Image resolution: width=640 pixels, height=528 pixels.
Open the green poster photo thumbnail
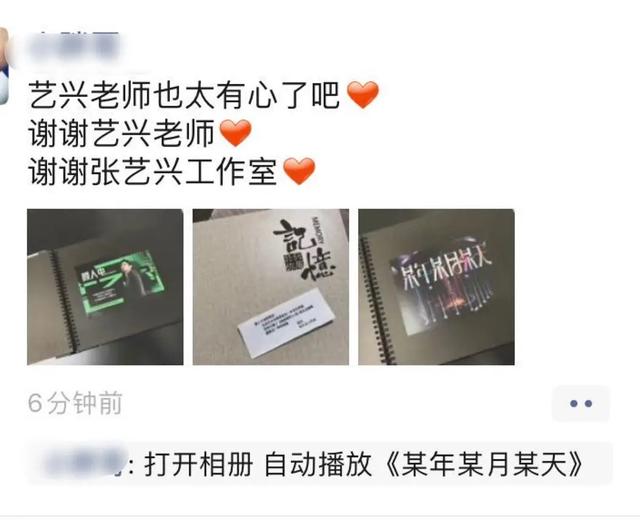105,287
